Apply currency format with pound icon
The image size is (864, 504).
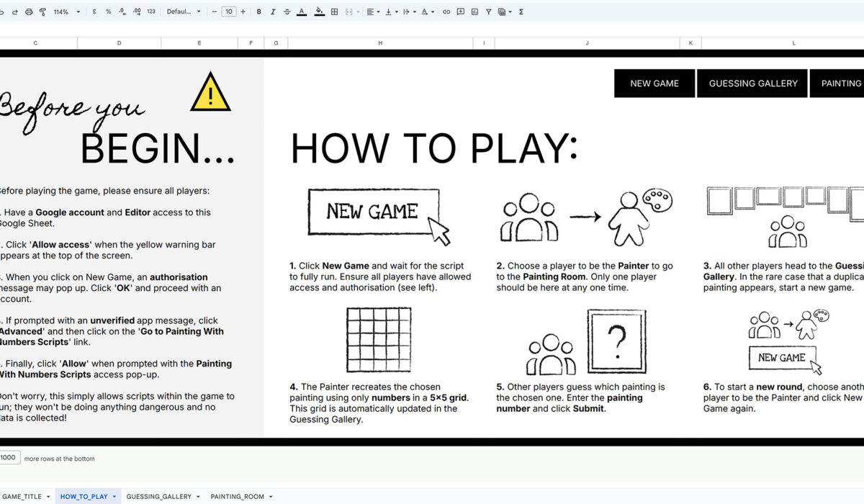pos(94,12)
